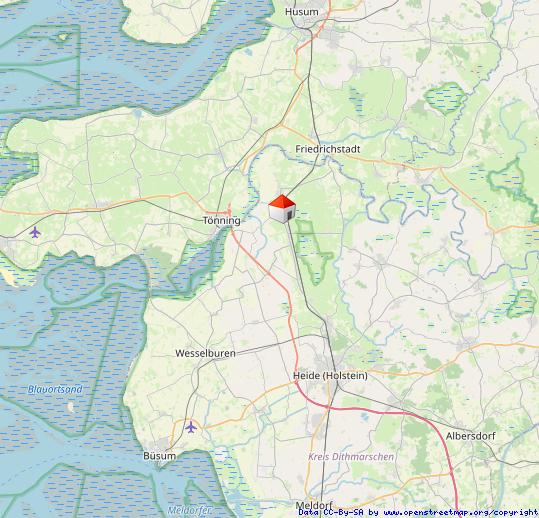539x518 pixels.
Task: Click the wetland area northeast of Friedrichstadt
Action: coord(446,98)
